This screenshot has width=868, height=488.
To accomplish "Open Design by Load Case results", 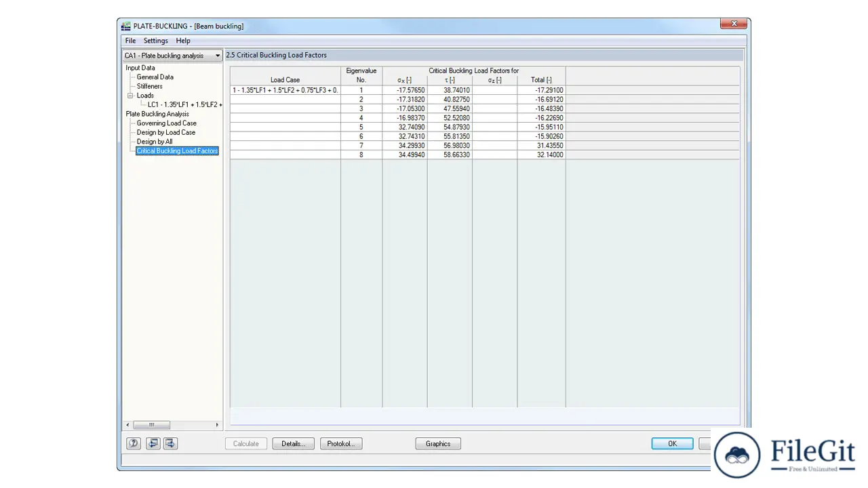I will pyautogui.click(x=166, y=132).
